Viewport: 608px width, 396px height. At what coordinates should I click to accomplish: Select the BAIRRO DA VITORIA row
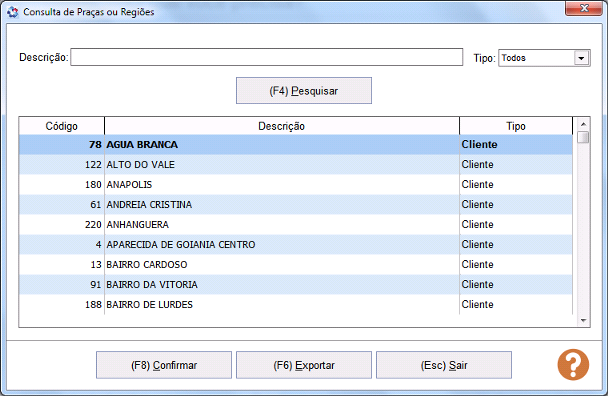coord(296,285)
